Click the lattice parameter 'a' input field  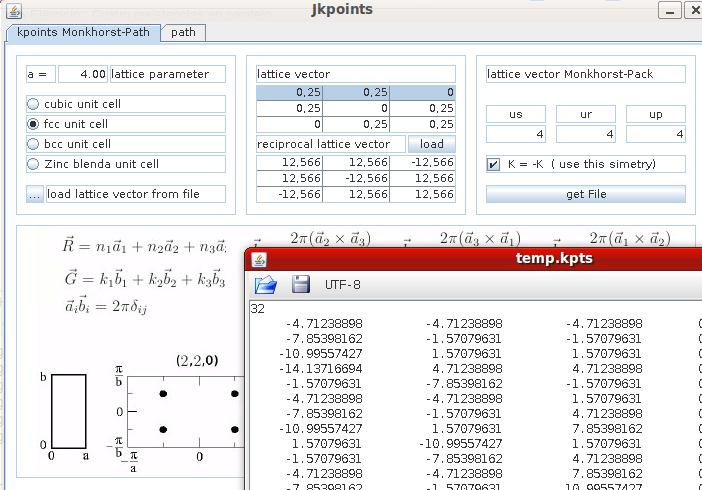pyautogui.click(x=82, y=74)
